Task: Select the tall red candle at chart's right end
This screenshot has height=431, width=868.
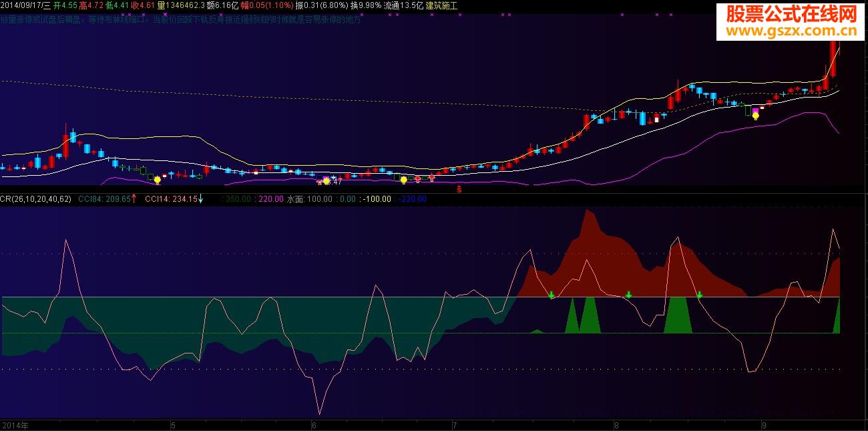Action: click(x=833, y=59)
